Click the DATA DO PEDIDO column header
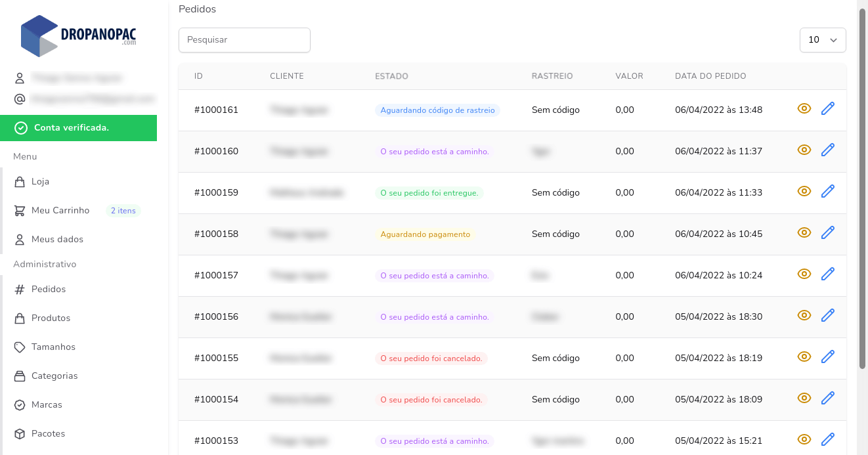868x455 pixels. coord(710,76)
